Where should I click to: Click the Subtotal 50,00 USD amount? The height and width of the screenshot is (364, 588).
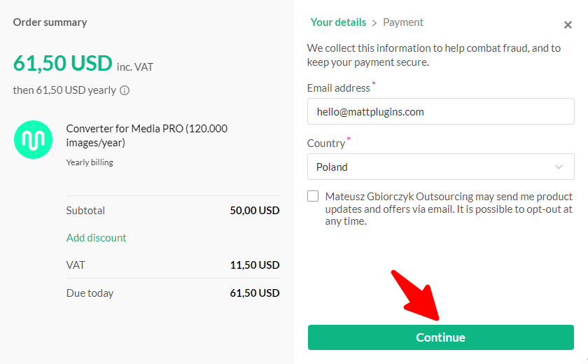coord(255,210)
